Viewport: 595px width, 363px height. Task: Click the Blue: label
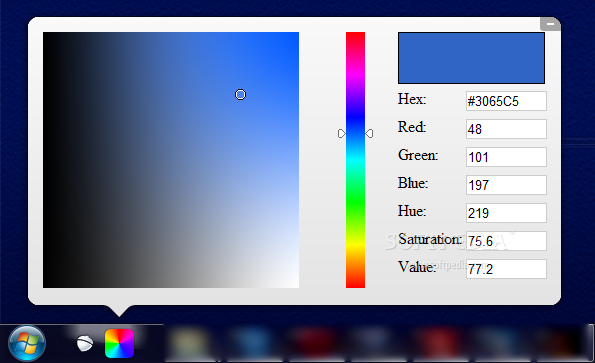[x=413, y=183]
